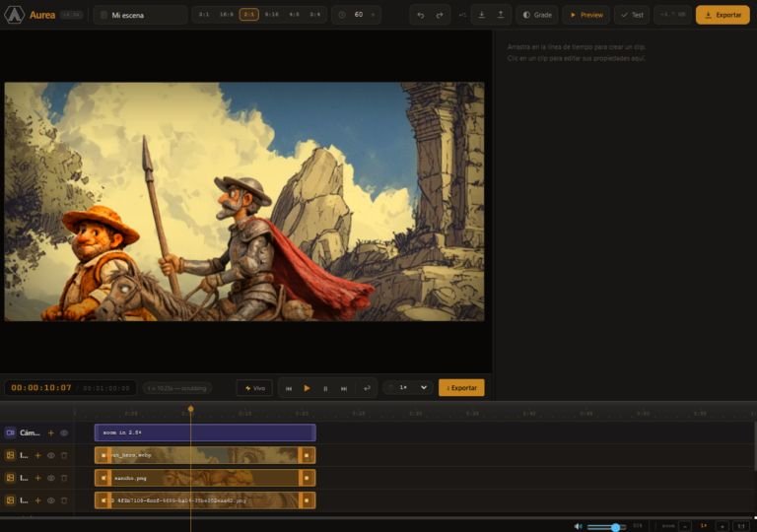757x532 pixels.
Task: Click the Preview button
Action: click(x=586, y=15)
